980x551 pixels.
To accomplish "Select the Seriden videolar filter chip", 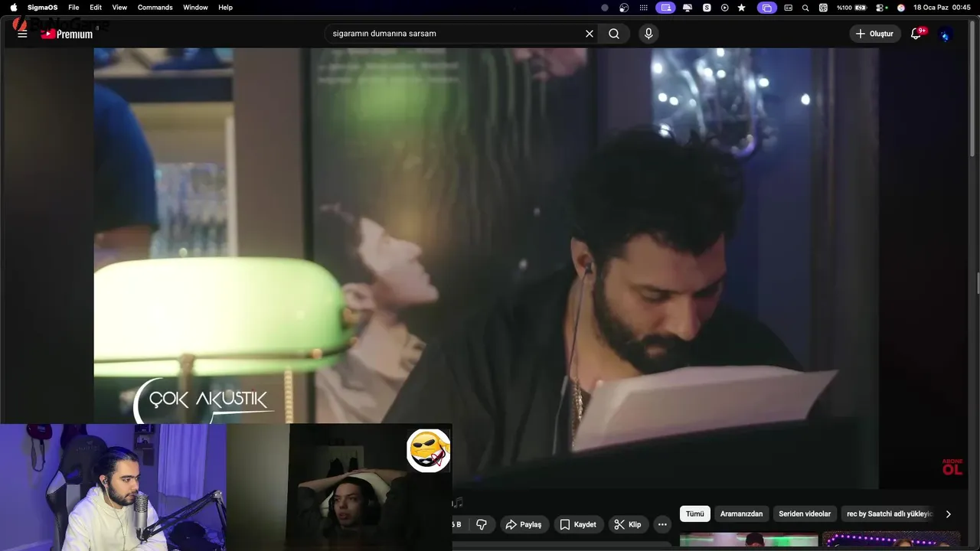I will (805, 514).
